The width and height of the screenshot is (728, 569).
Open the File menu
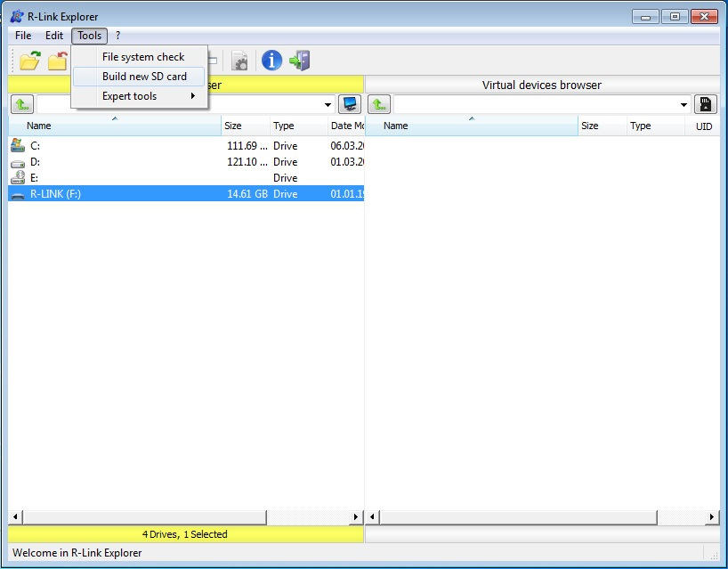[23, 36]
